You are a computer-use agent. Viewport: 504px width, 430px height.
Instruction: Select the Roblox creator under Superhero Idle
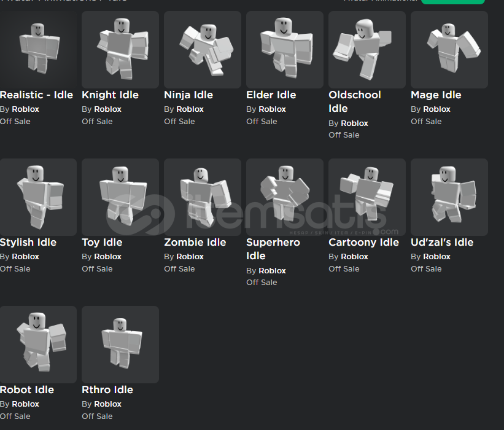pyautogui.click(x=272, y=271)
